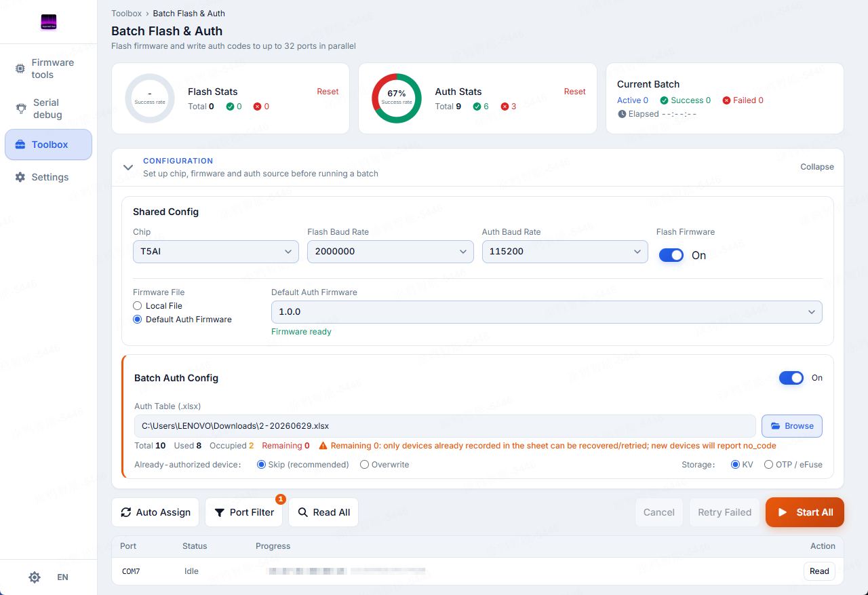Select the Overwrite radio option

click(x=364, y=465)
